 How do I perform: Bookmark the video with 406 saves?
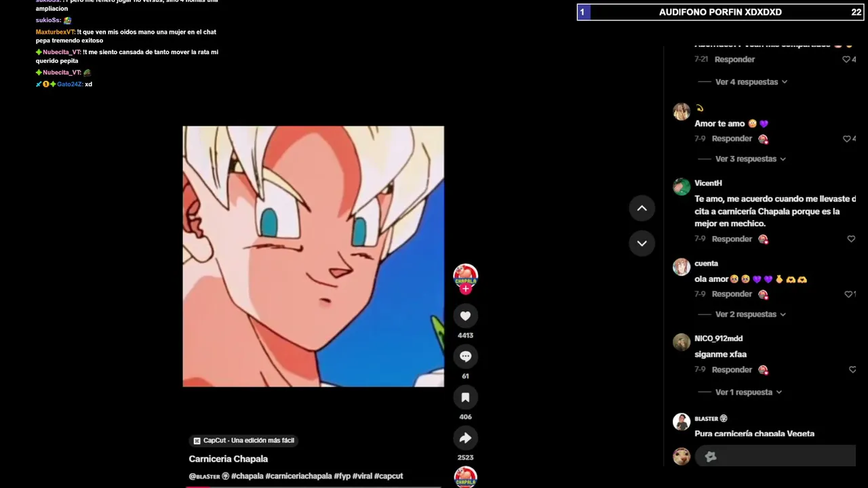click(465, 397)
